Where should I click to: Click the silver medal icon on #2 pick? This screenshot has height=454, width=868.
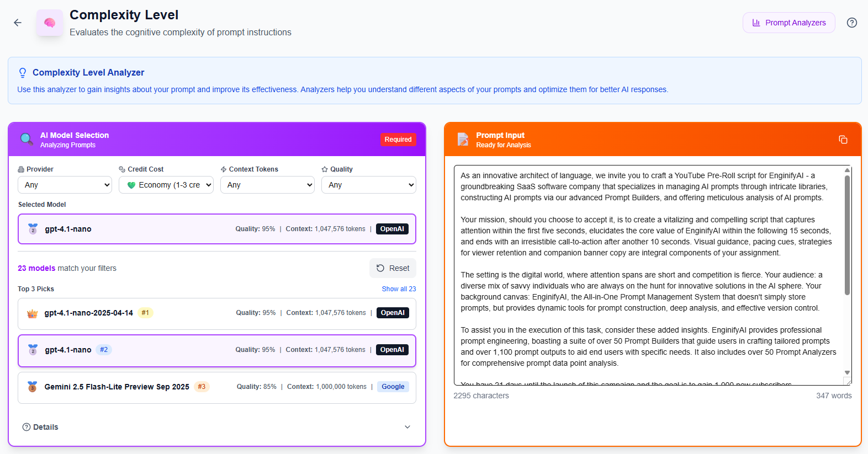point(33,350)
